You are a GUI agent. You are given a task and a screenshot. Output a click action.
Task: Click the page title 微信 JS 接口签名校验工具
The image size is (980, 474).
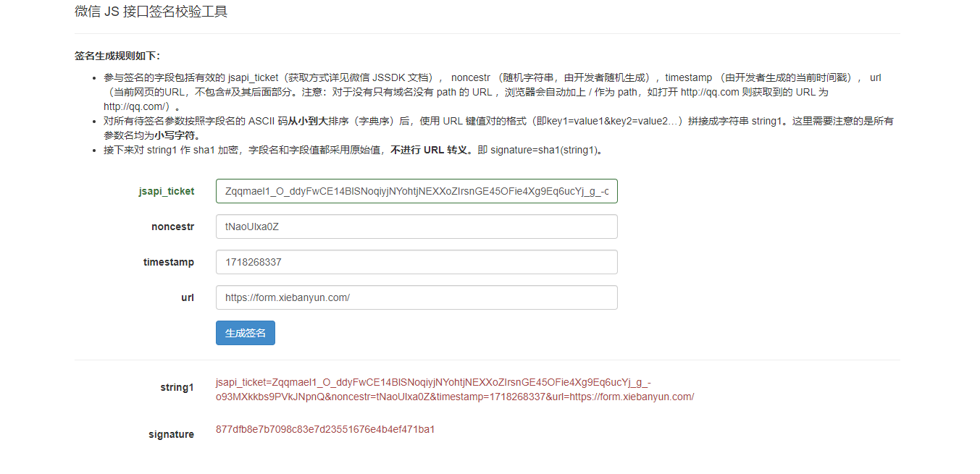point(151,12)
